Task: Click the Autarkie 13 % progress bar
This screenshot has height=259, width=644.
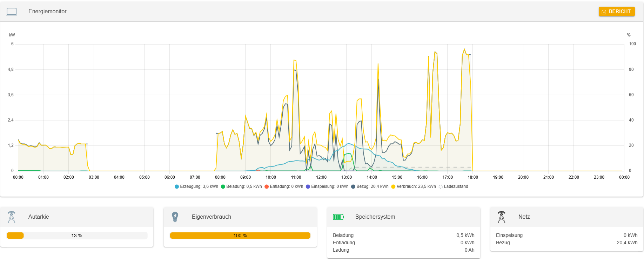Action: point(77,236)
